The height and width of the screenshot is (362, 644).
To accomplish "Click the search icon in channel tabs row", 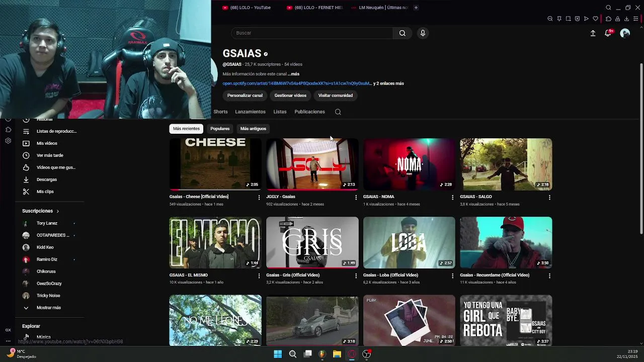I will [x=338, y=112].
